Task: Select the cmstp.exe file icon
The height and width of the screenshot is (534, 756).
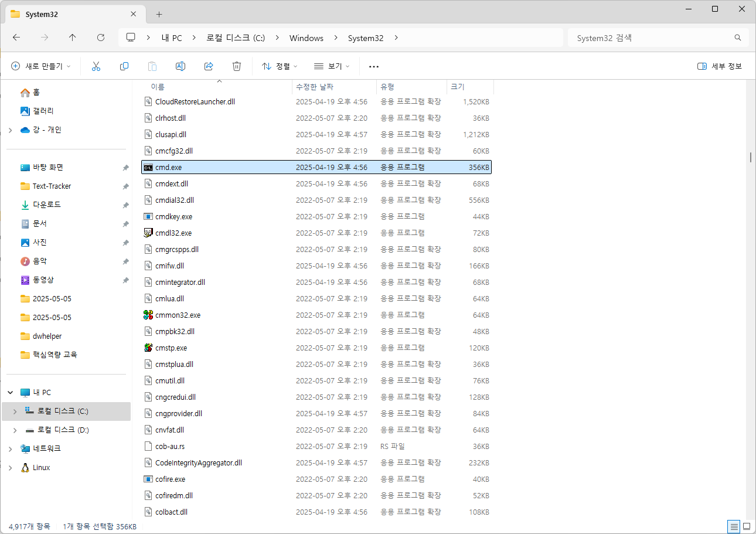Action: click(x=148, y=348)
